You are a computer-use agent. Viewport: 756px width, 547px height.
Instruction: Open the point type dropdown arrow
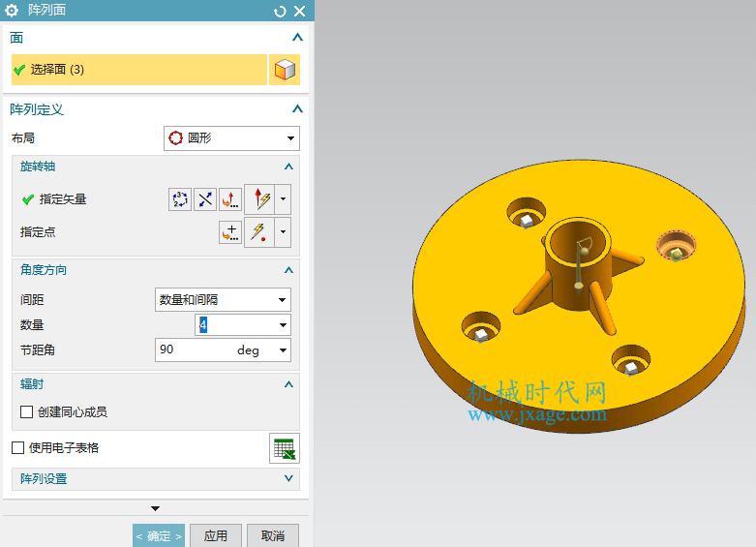pyautogui.click(x=283, y=232)
